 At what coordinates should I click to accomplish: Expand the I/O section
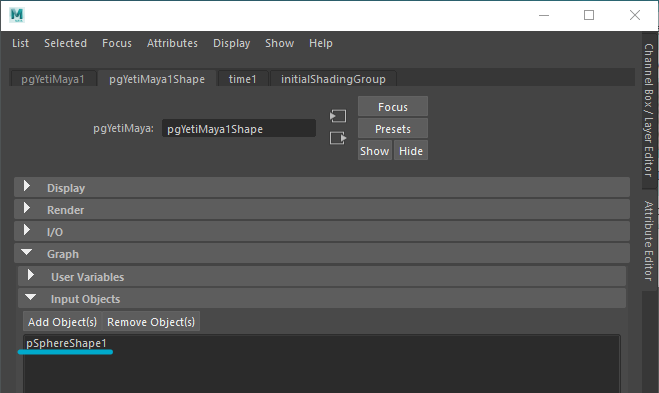[322, 231]
